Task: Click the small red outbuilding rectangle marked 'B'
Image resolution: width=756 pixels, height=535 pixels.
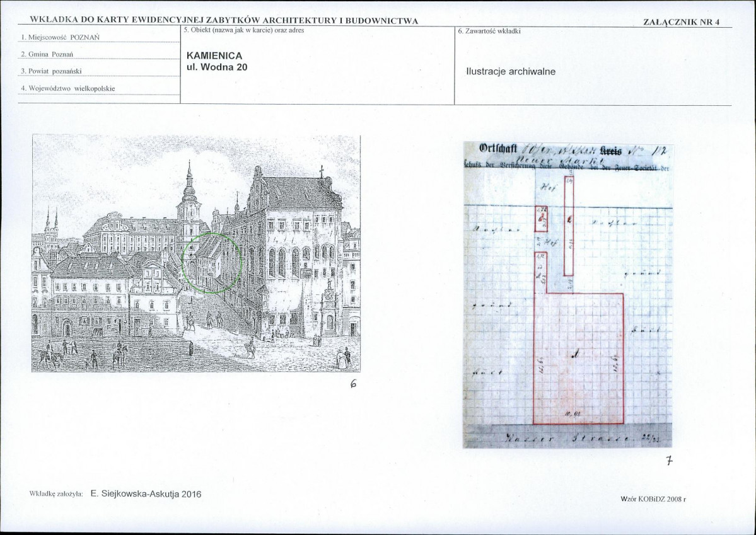Action: coord(542,219)
